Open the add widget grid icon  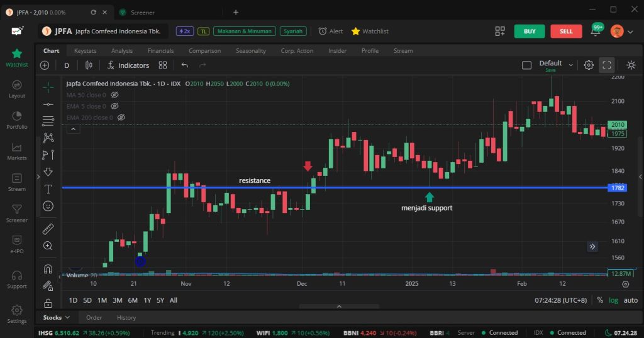(500, 31)
